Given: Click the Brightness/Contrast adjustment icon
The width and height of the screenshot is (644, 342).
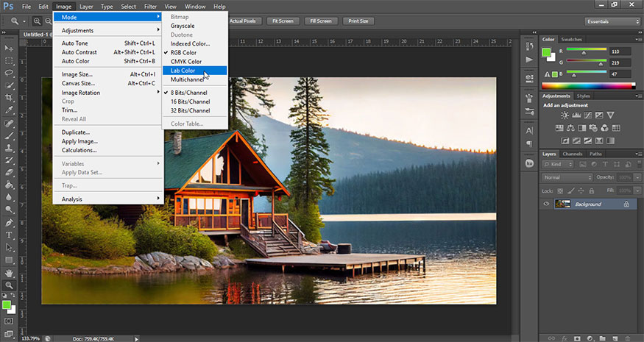Looking at the screenshot, I should pos(565,115).
